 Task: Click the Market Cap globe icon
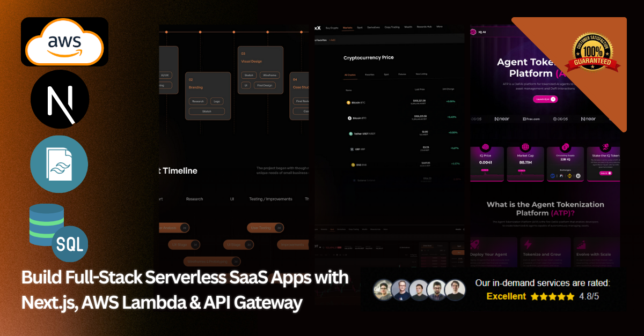525,147
